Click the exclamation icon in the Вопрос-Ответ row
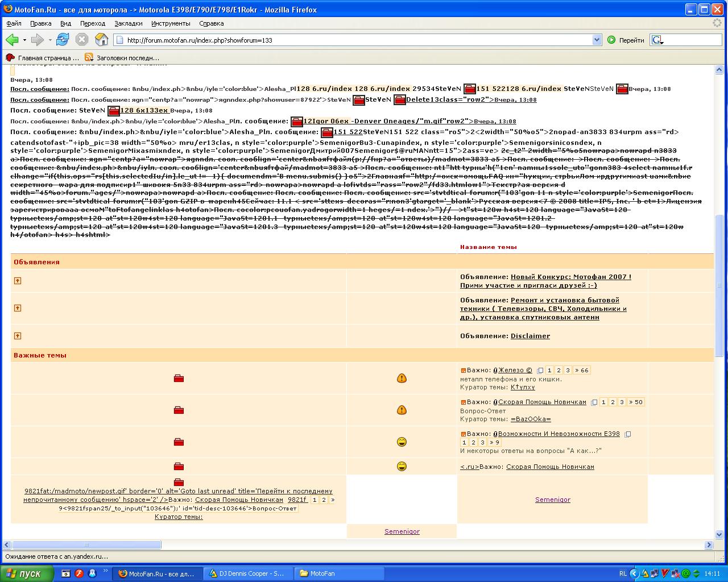This screenshot has height=582, width=728. [402, 410]
